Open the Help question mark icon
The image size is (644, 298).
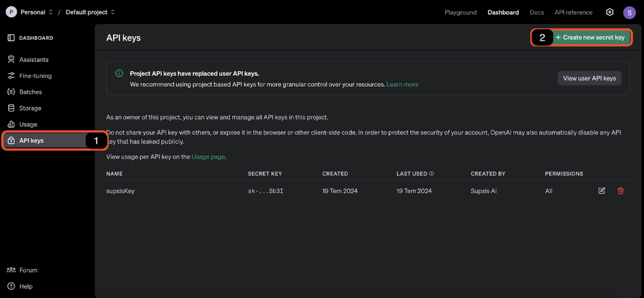(x=11, y=286)
